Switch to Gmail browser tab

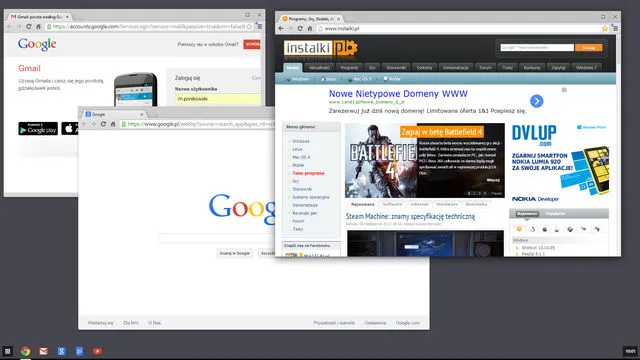coord(40,17)
